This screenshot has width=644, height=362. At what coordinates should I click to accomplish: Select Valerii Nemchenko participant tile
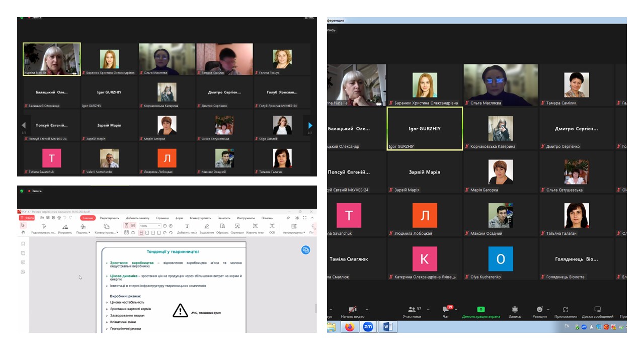(109, 158)
